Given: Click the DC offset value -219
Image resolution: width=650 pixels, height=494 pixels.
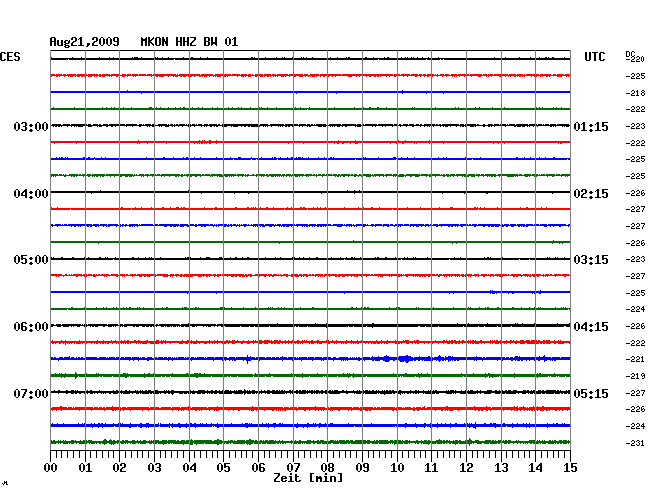Looking at the screenshot, I should click(x=635, y=376).
